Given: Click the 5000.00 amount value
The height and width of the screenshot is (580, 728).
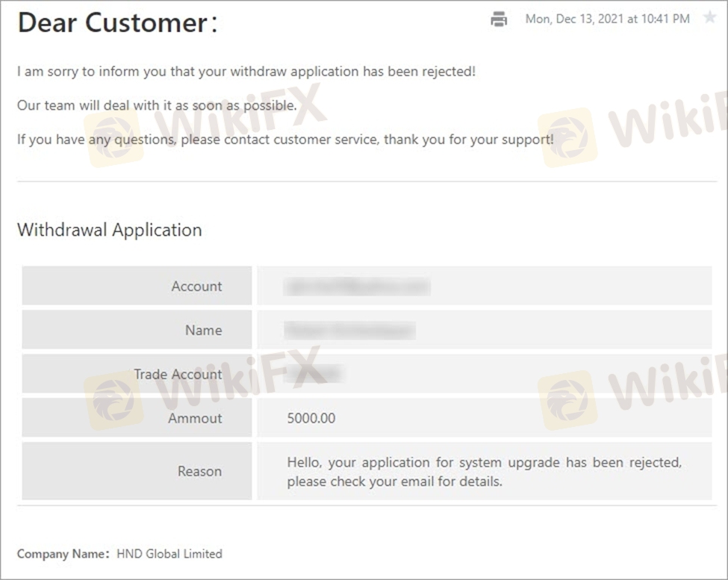Looking at the screenshot, I should 311,418.
